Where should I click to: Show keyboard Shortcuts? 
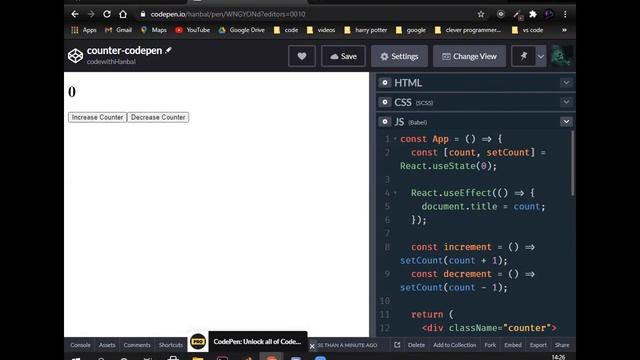point(171,345)
